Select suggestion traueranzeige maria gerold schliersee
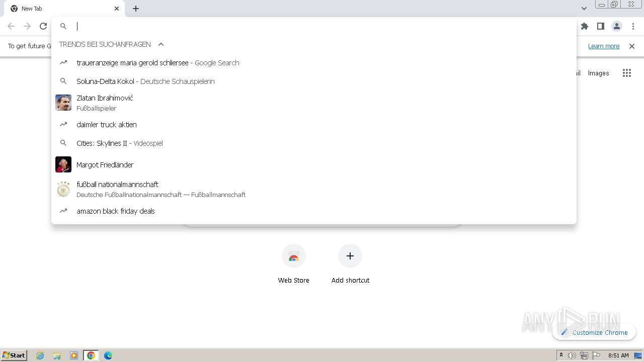The width and height of the screenshot is (644, 362). click(314, 63)
